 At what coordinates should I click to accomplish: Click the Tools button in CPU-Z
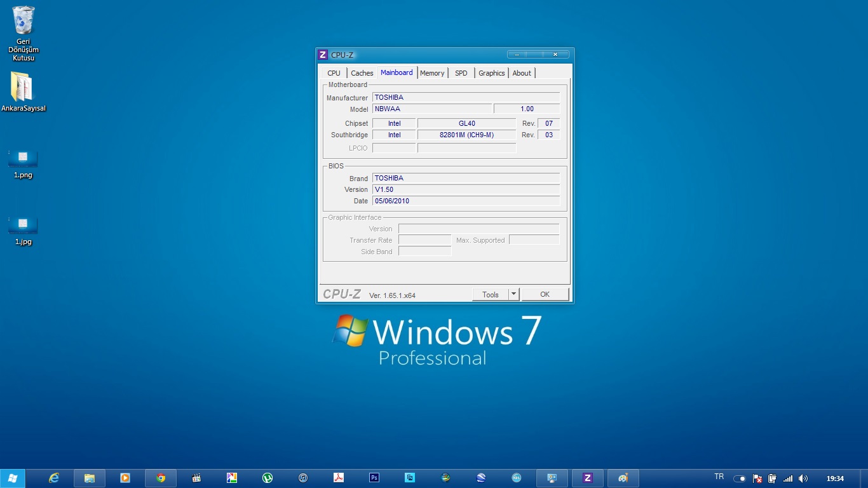pyautogui.click(x=491, y=294)
